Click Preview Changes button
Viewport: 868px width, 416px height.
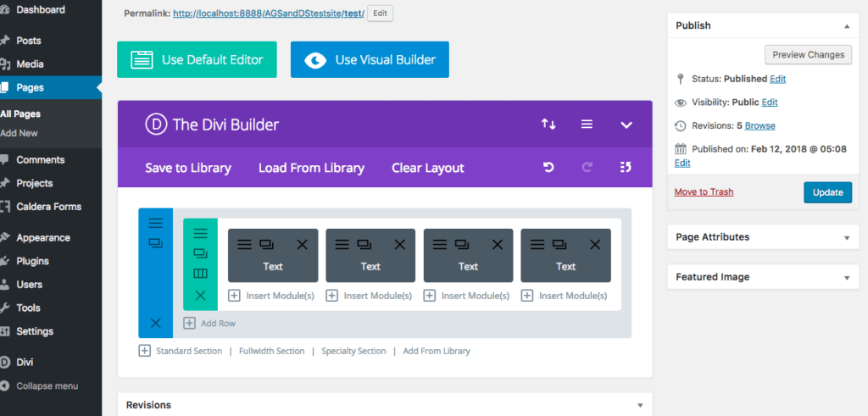pos(808,55)
